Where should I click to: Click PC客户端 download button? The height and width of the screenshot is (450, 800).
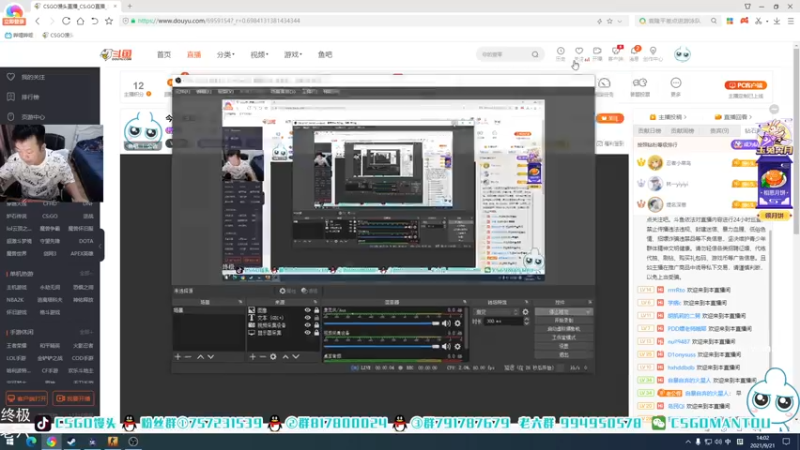745,85
